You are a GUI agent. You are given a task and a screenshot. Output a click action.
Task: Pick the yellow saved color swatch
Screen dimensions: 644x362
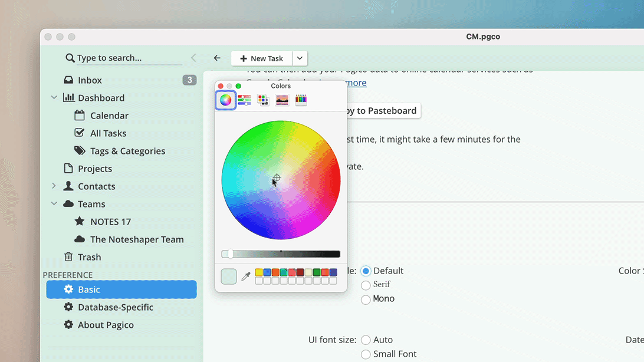pyautogui.click(x=259, y=272)
